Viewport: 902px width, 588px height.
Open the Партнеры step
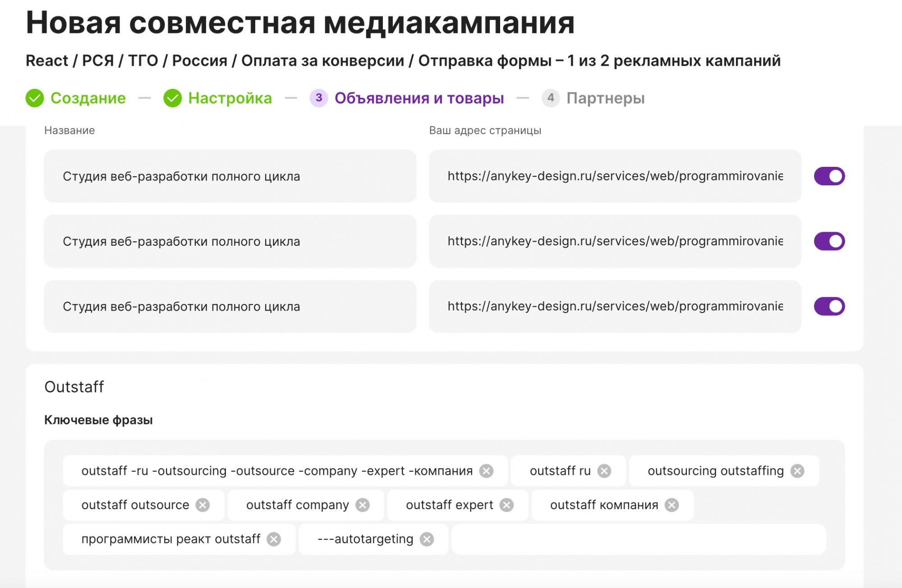pyautogui.click(x=606, y=98)
